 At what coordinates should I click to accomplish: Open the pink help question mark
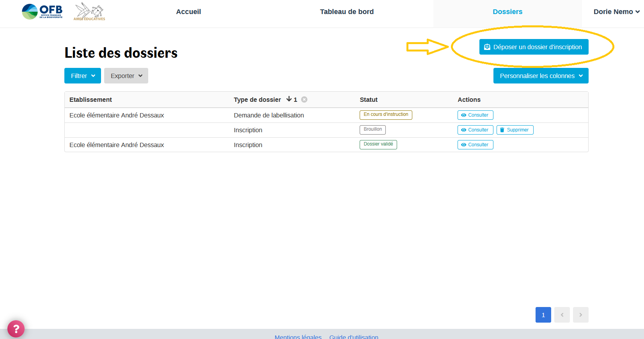click(16, 329)
